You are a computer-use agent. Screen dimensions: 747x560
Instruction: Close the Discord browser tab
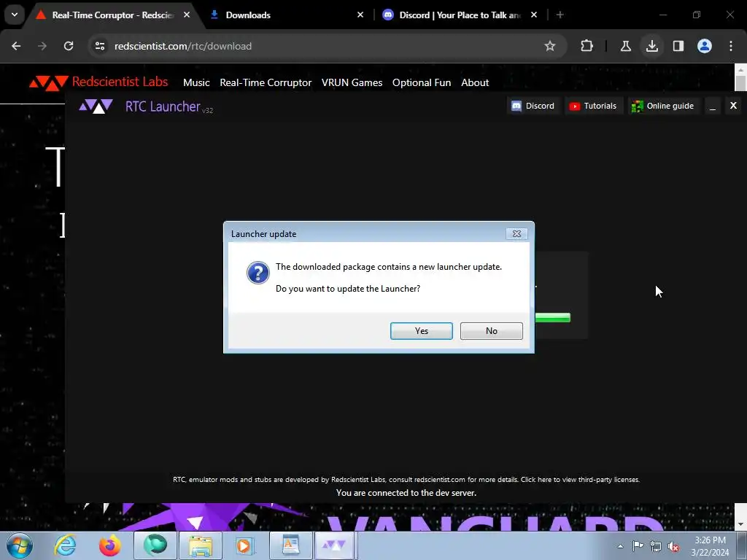[533, 15]
